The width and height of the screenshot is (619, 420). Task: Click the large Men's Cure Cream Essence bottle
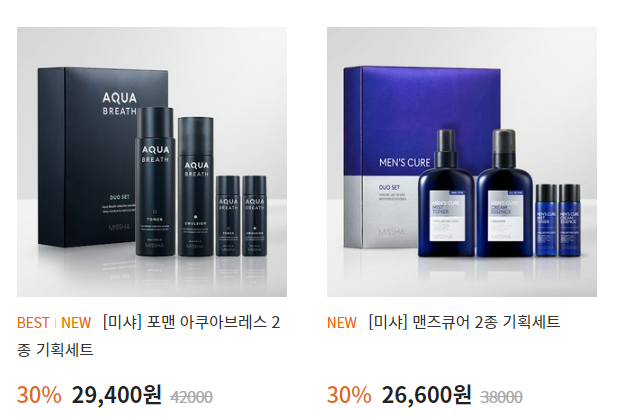coord(504,193)
